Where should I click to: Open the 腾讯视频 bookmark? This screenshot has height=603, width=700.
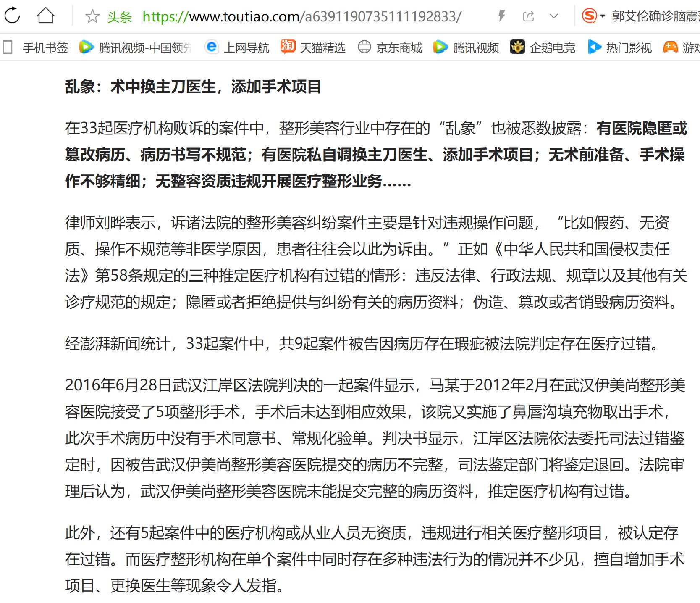pos(476,47)
